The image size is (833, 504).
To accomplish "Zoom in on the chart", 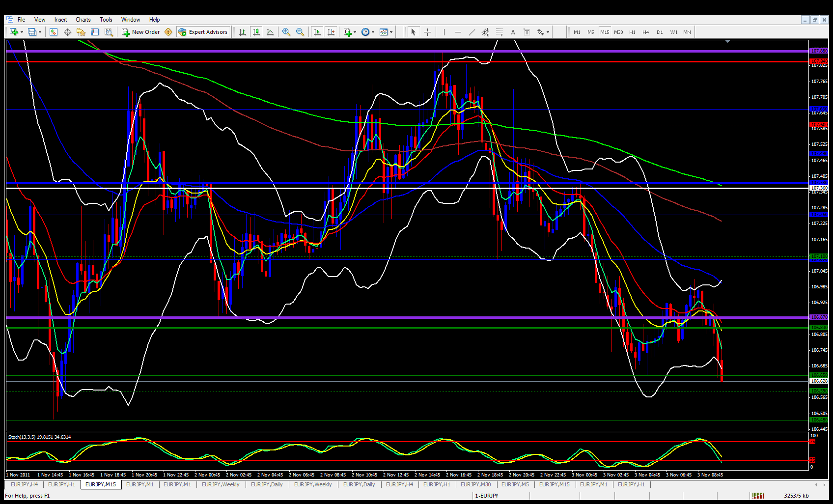I will (x=286, y=32).
